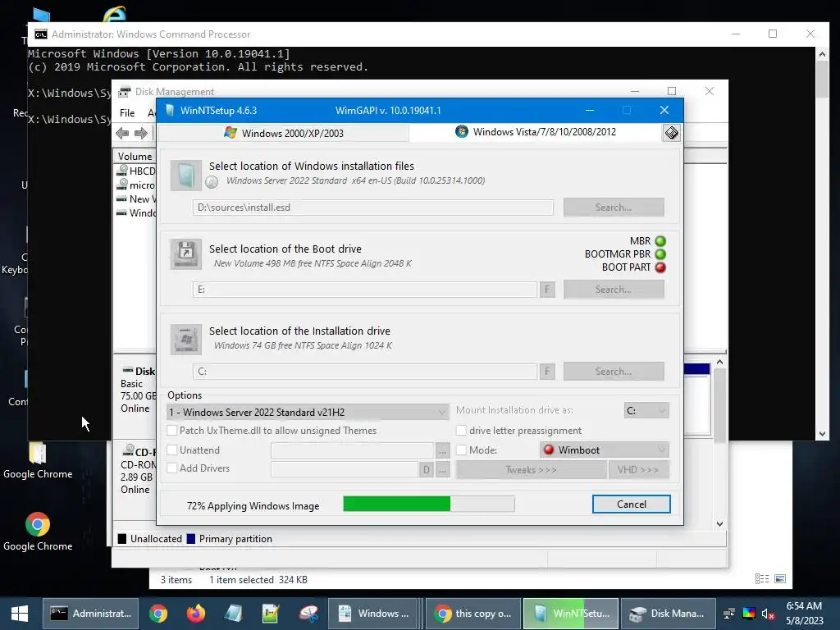Switch to Windows 2000/XP/2003 tab
Image resolution: width=840 pixels, height=630 pixels.
284,133
